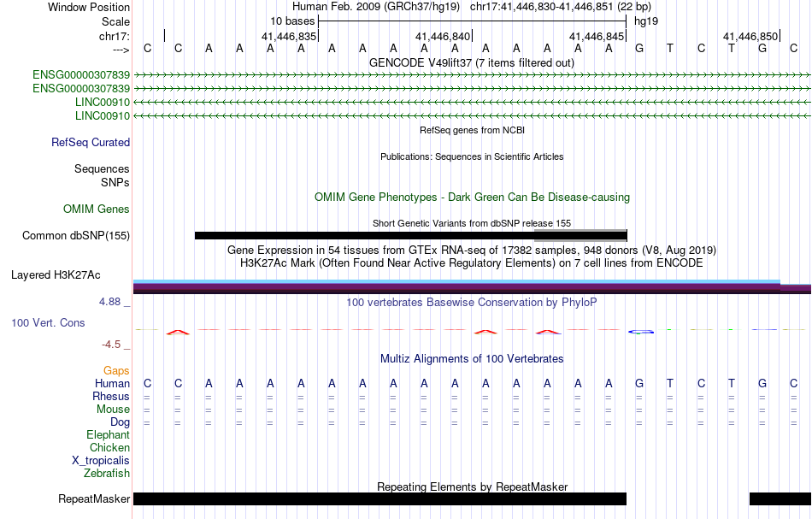Click the OMIM Gene Phenotypes track title
The width and height of the screenshot is (812, 519).
click(472, 198)
